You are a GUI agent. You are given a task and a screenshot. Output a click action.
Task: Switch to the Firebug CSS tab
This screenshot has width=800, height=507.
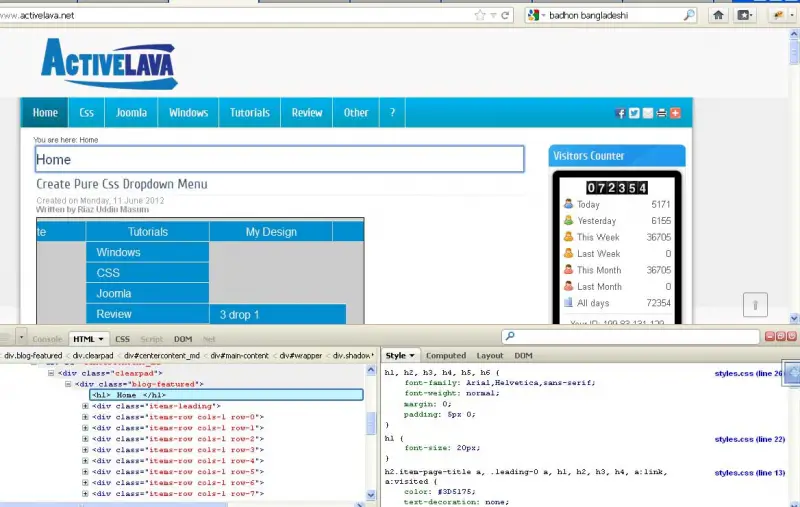(x=122, y=339)
